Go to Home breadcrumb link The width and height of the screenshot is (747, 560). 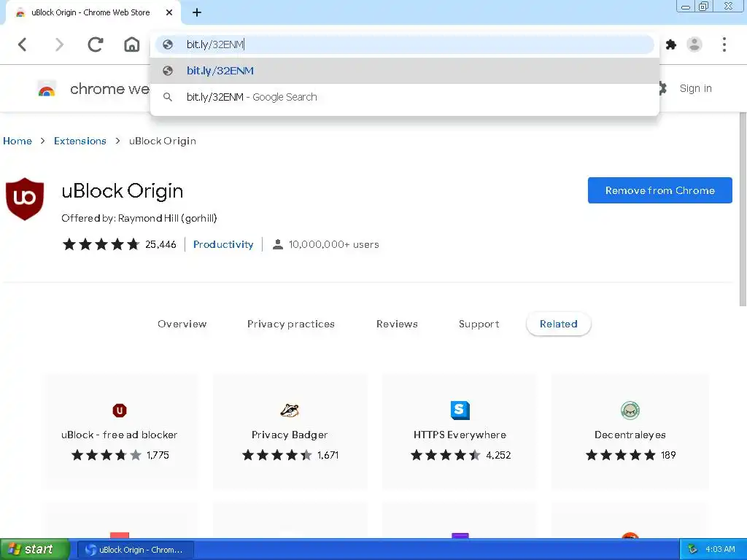click(x=18, y=141)
